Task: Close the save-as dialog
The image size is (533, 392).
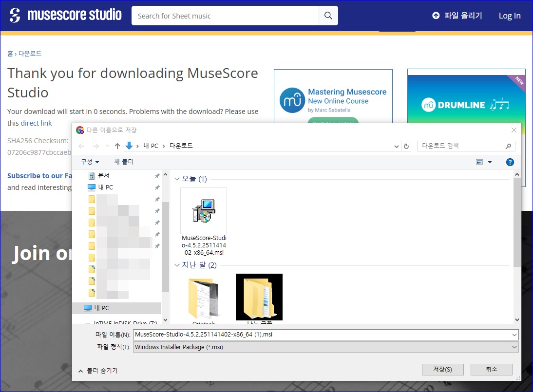Action: [x=514, y=130]
